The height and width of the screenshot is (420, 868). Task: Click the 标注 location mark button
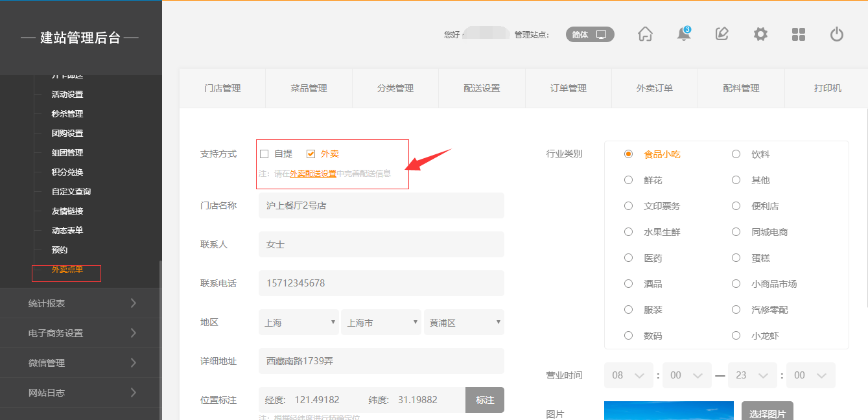pos(485,400)
